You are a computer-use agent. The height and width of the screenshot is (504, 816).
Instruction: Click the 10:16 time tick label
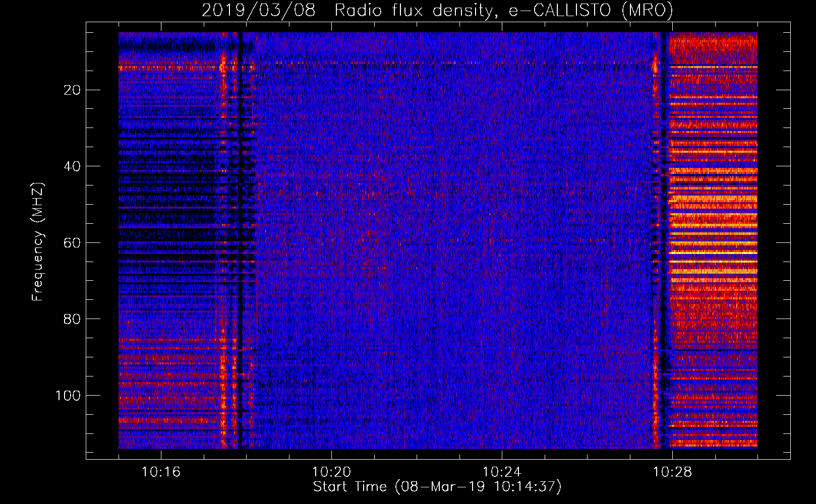tap(161, 472)
